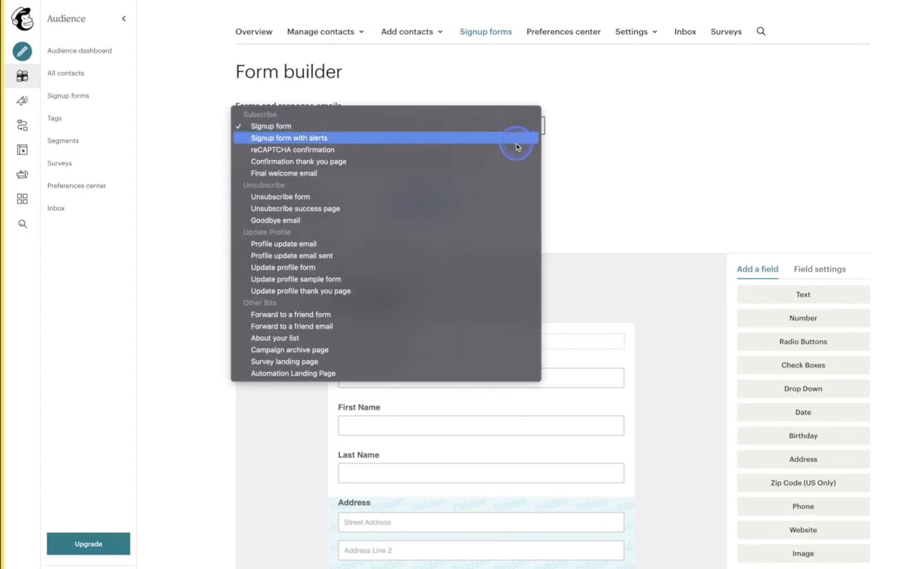Expand the Add contacts dropdown
The height and width of the screenshot is (569, 924).
pyautogui.click(x=411, y=32)
